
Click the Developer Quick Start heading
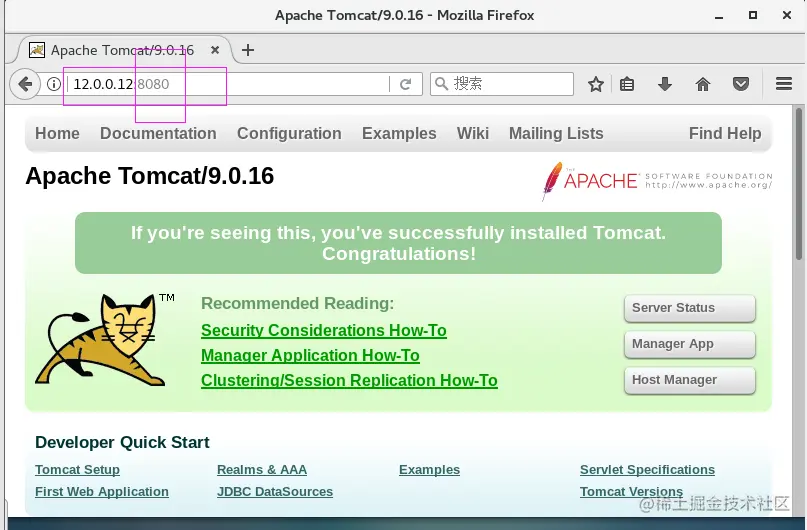pos(122,443)
